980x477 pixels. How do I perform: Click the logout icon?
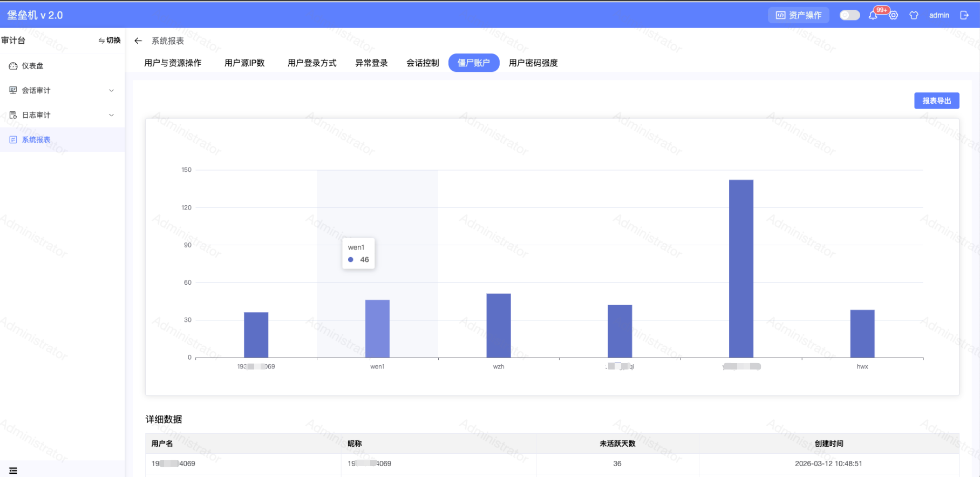(x=964, y=16)
